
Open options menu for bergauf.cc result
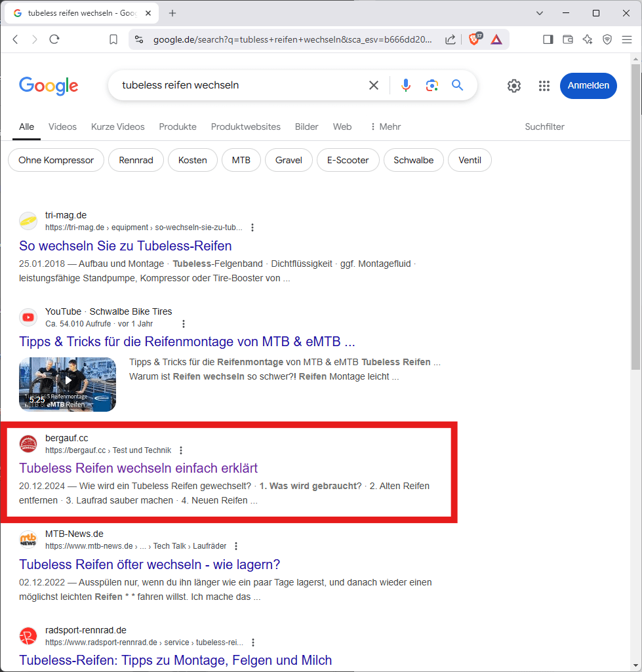pyautogui.click(x=181, y=450)
